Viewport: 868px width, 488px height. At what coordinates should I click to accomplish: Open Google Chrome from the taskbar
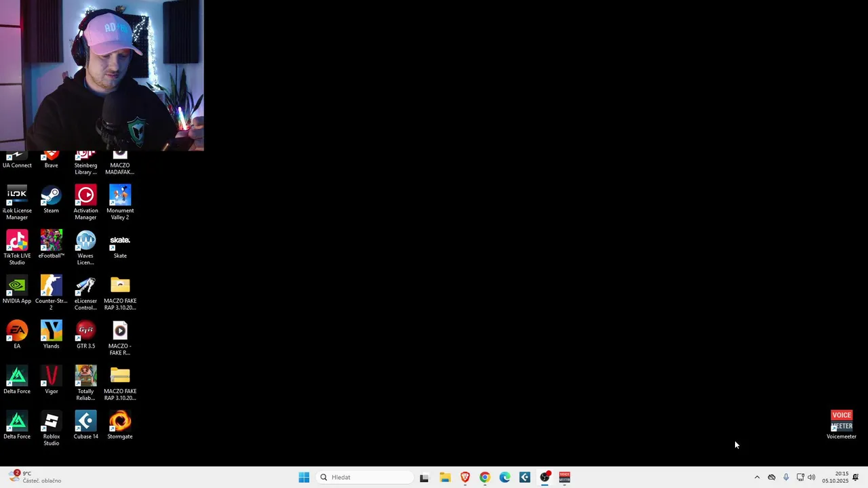point(485,477)
